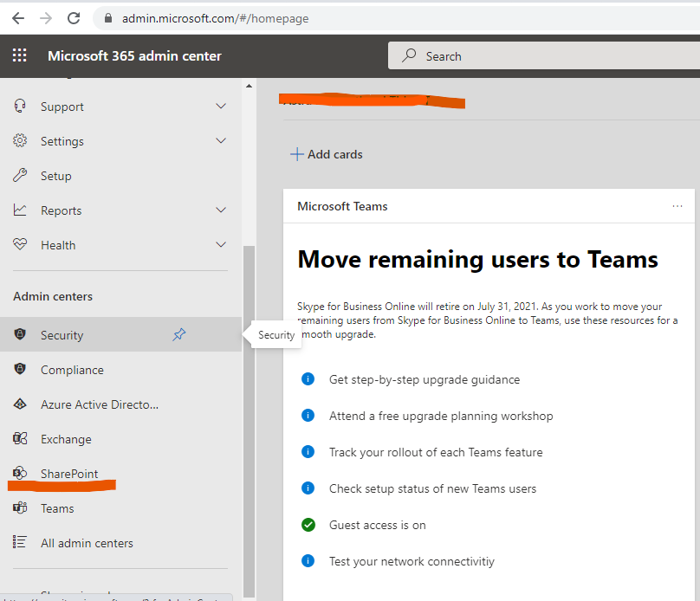Viewport: 700px width, 601px height.
Task: Click the padlock site info icon
Action: click(108, 18)
